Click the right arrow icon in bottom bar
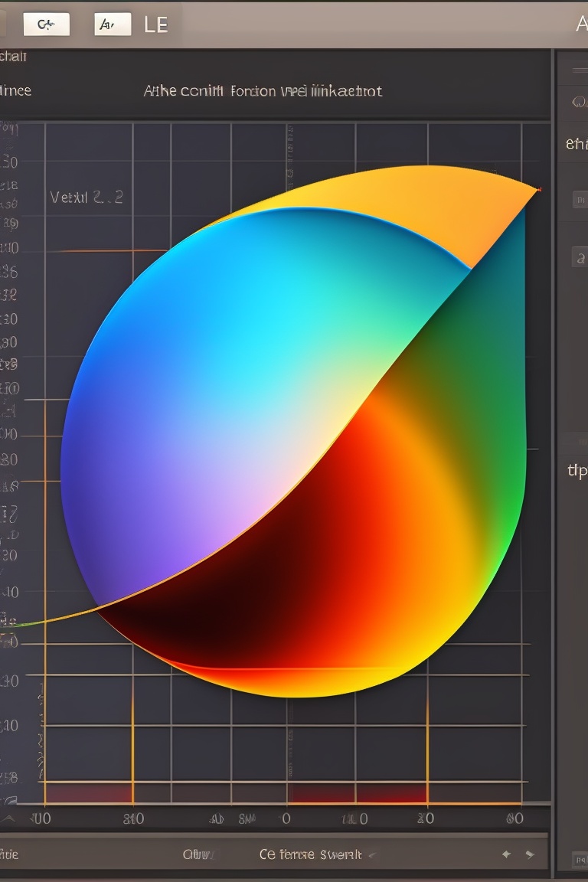Viewport: 588px width, 882px height. [529, 854]
